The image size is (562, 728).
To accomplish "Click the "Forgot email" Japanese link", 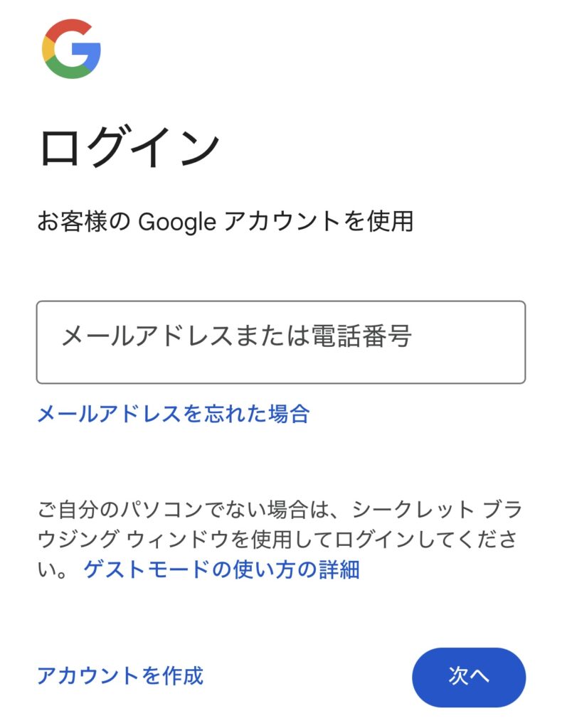I will pos(173,413).
